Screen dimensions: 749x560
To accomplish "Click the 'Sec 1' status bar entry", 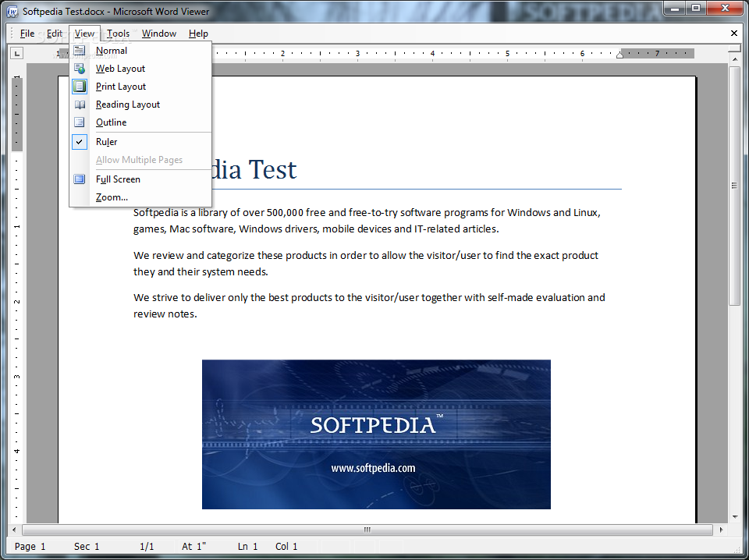I will click(x=87, y=547).
